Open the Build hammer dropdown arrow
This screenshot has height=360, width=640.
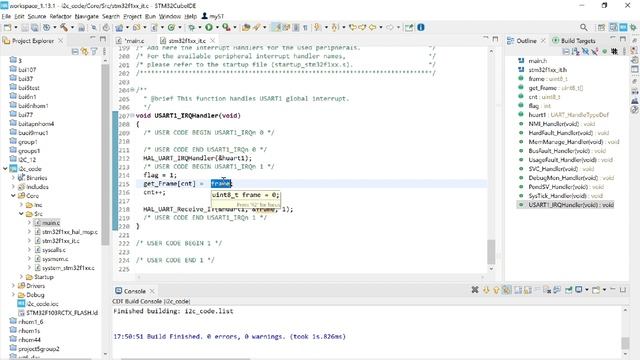point(72,27)
